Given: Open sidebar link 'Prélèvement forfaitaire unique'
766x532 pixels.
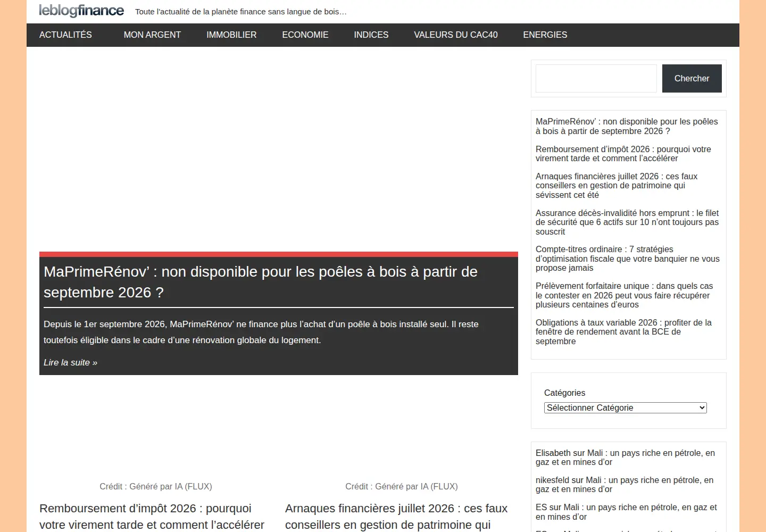Looking at the screenshot, I should (624, 295).
